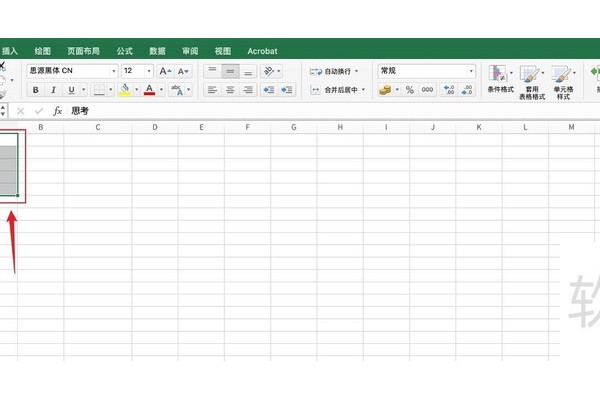Open merge options dropdown arrow
The image size is (600, 400).
(x=363, y=90)
